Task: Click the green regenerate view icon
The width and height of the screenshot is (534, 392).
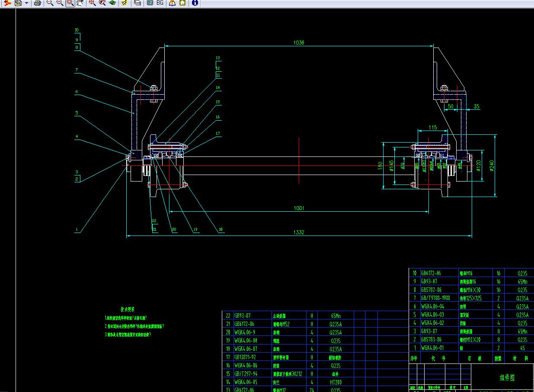Action: click(x=112, y=3)
